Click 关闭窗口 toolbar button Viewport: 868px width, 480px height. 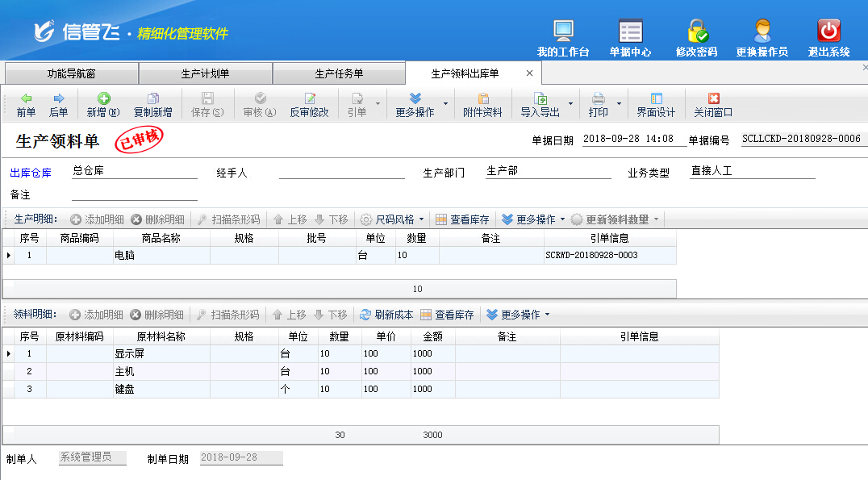click(713, 105)
